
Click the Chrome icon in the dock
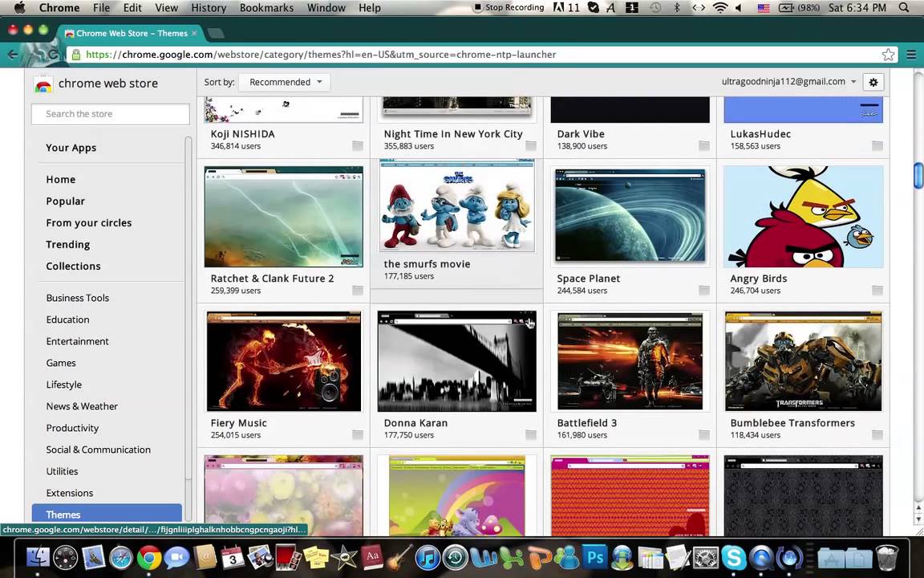tap(149, 557)
